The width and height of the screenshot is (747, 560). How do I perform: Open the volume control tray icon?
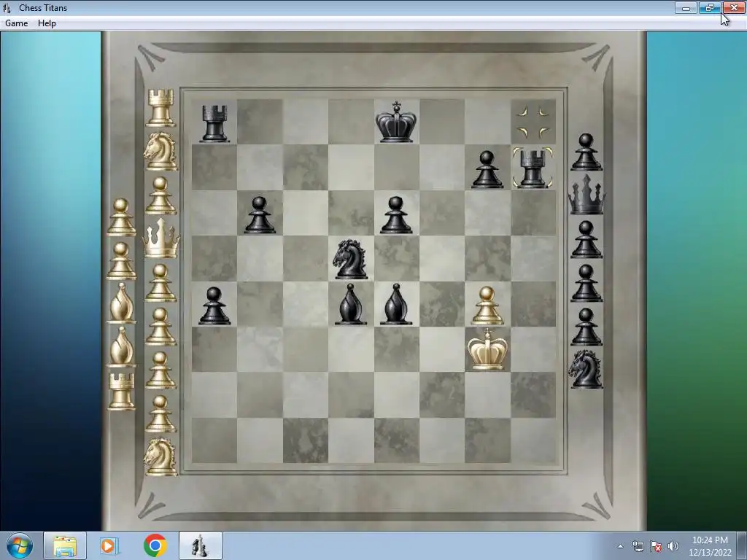673,546
